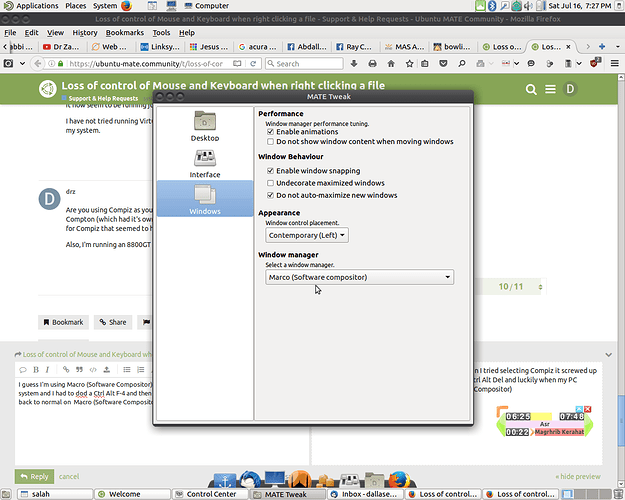Select the Windows category in MATE Tweak
Viewport: 625px width, 500px height.
pos(205,199)
